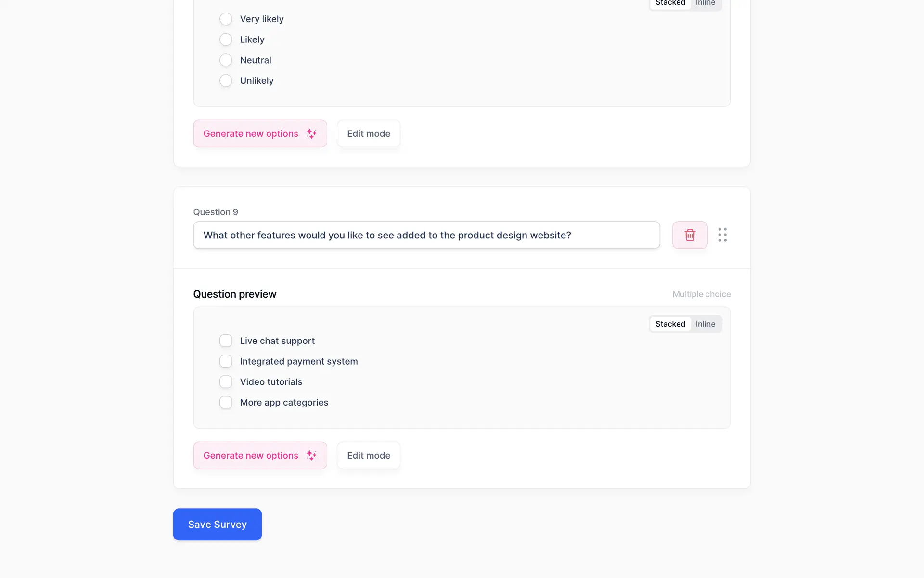Switch the upper question preview to Inline
Screen dimensions: 924x578
coord(705,3)
